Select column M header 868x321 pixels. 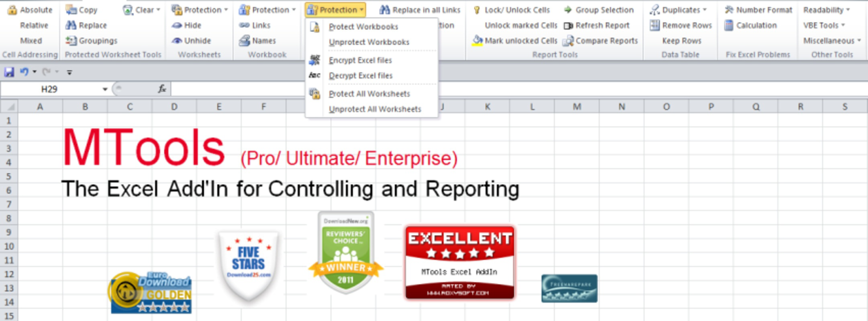coord(577,107)
